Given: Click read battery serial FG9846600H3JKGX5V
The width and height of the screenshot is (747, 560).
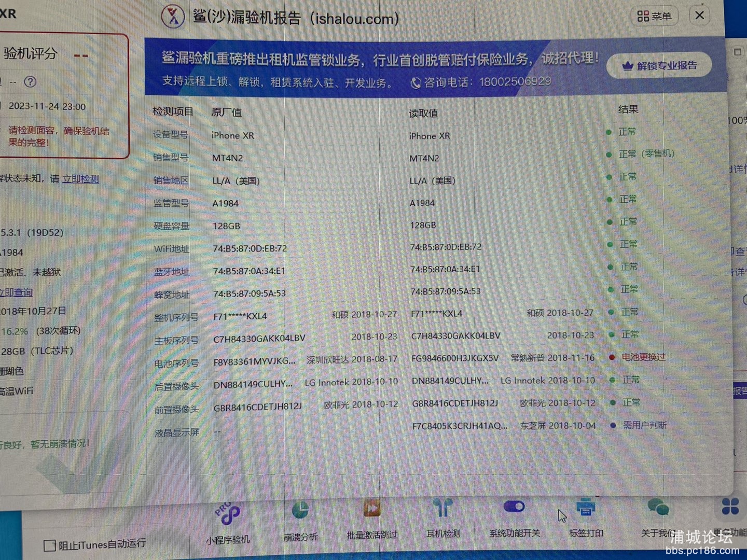Looking at the screenshot, I should tap(455, 358).
